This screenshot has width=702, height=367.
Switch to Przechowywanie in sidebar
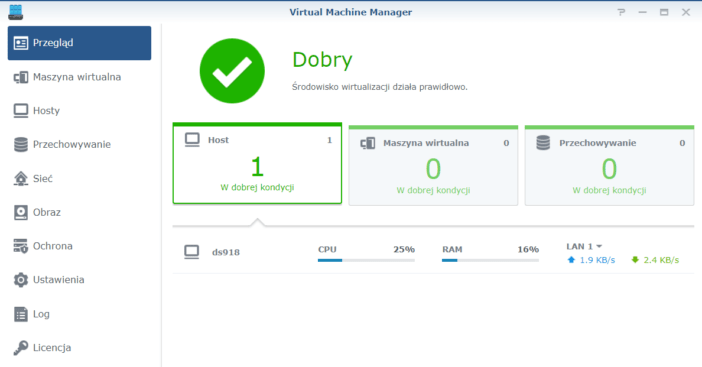pyautogui.click(x=72, y=145)
